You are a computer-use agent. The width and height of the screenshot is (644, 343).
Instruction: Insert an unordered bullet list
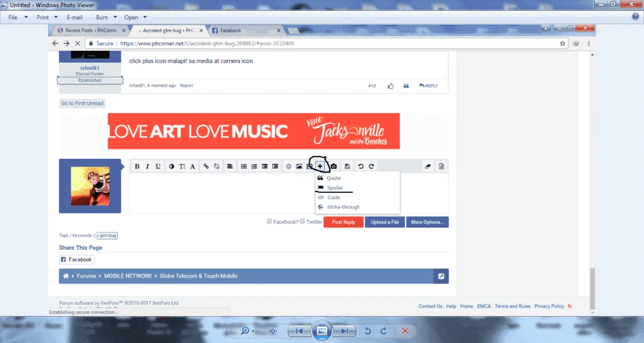244,167
